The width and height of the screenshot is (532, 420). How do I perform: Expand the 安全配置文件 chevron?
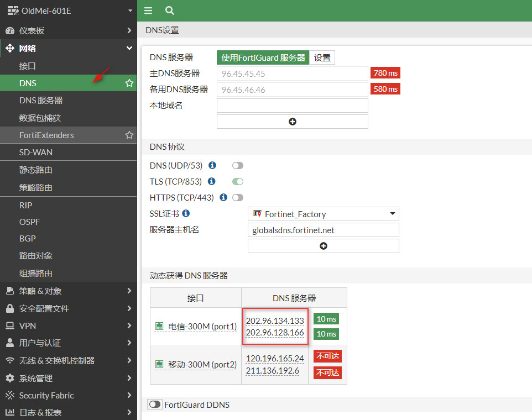tap(129, 308)
